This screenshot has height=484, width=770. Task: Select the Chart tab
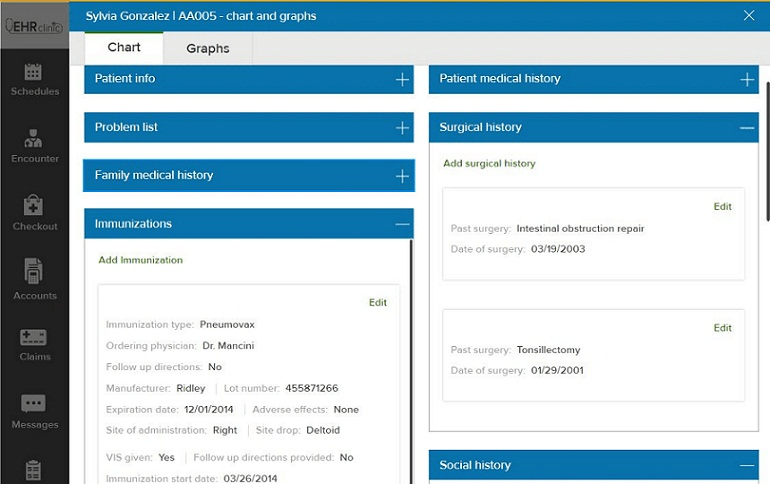(x=124, y=47)
